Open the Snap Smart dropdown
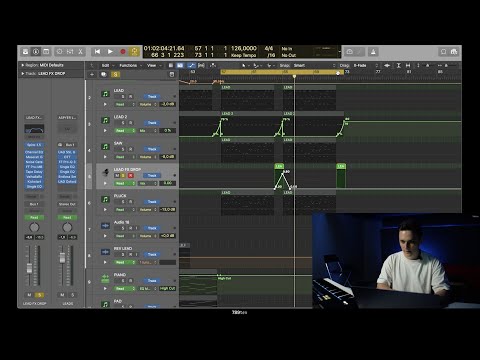This screenshot has width=480, height=360. (314, 65)
